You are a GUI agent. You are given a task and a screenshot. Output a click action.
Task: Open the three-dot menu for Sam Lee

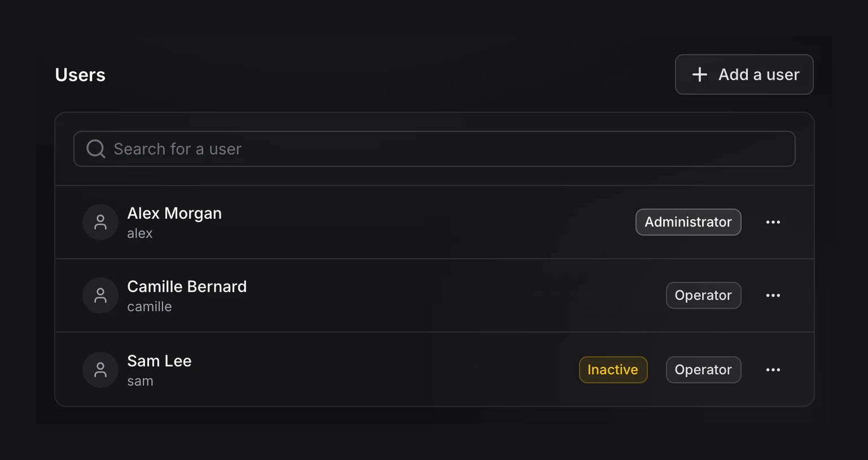(x=773, y=370)
